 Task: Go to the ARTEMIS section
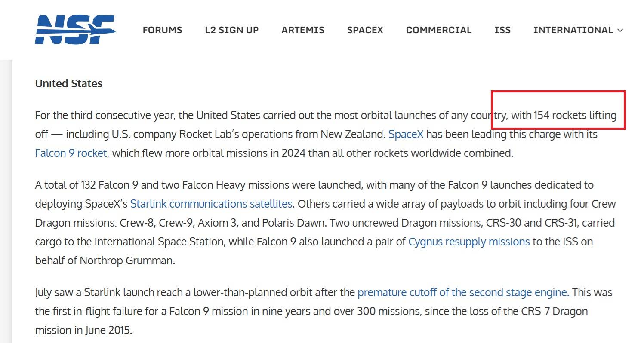[303, 30]
